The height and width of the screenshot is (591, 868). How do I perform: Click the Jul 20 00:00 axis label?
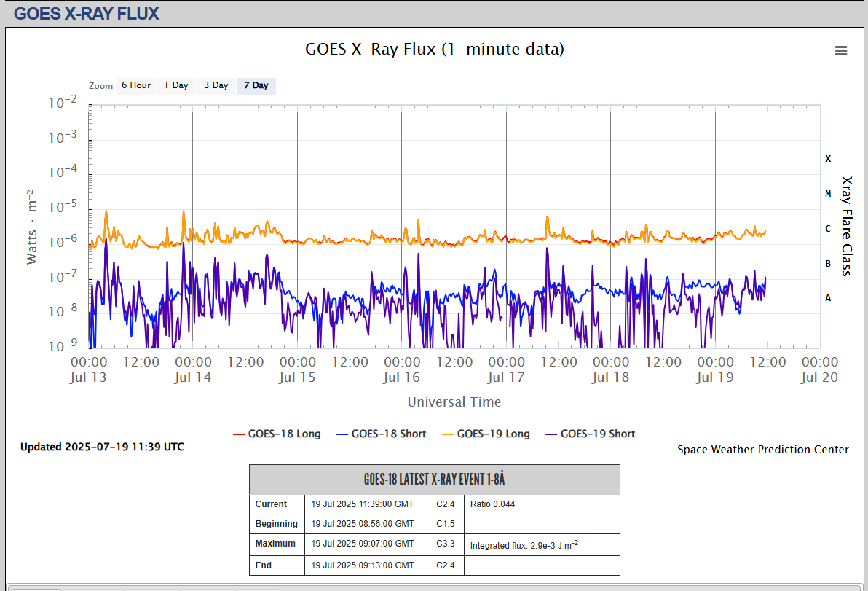[x=820, y=369]
